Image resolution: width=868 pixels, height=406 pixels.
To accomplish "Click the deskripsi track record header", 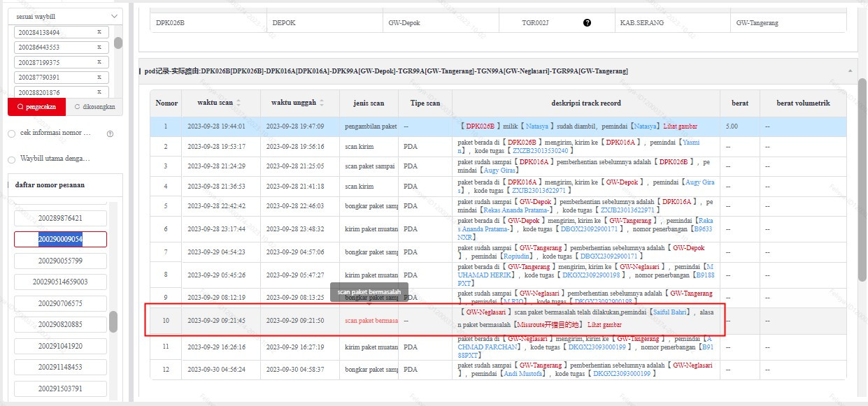I will 585,103.
